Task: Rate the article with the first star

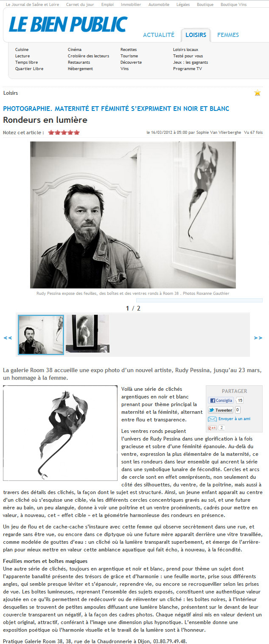Action: tap(51, 133)
